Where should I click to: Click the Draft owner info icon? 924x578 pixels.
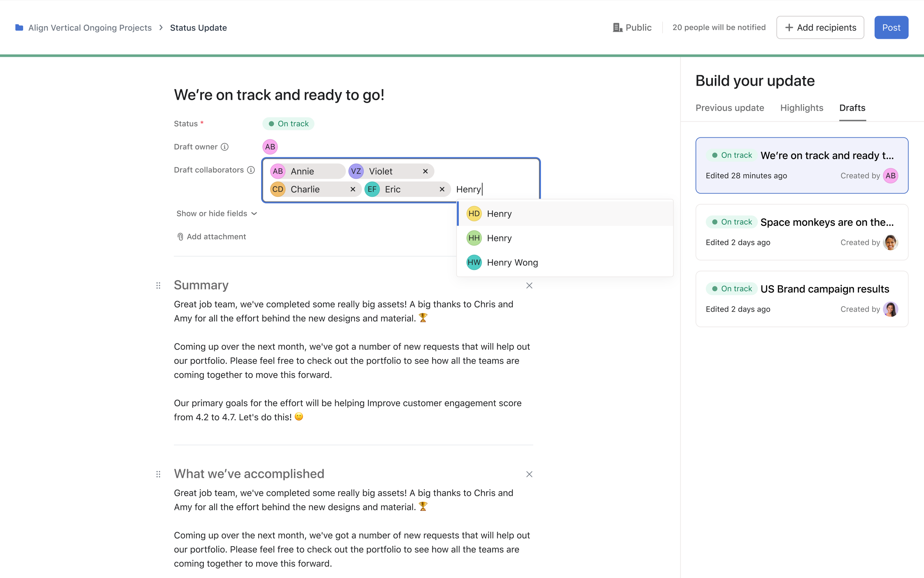pyautogui.click(x=225, y=147)
